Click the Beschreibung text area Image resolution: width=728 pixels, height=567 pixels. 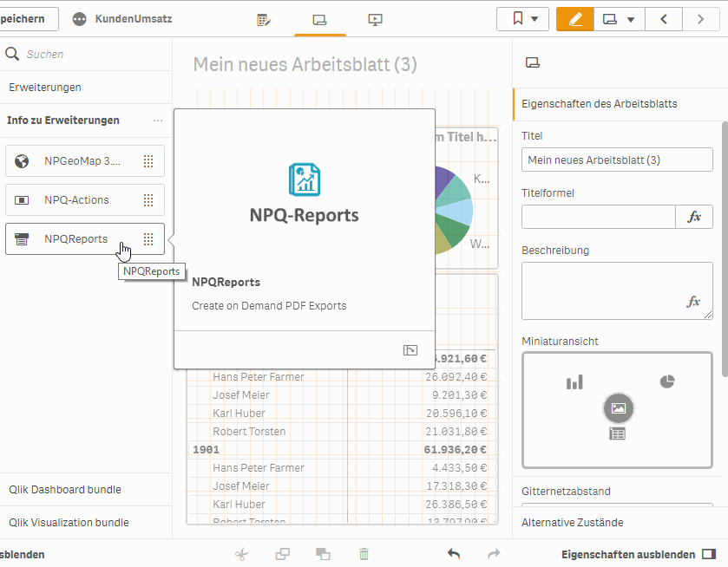[617, 291]
